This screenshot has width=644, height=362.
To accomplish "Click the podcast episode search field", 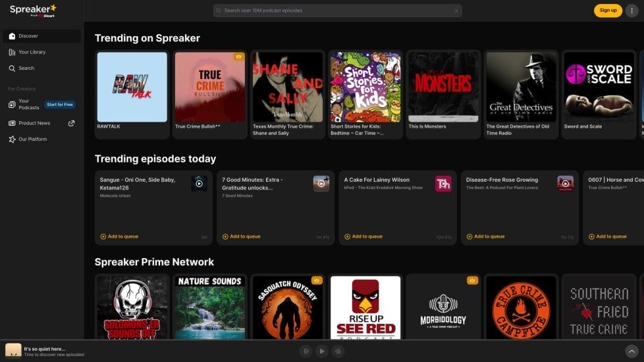I will [x=336, y=11].
